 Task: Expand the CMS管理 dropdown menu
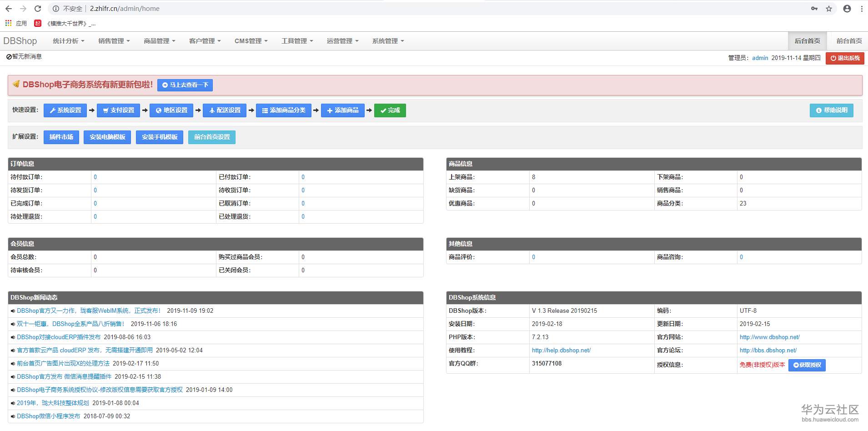coord(251,41)
